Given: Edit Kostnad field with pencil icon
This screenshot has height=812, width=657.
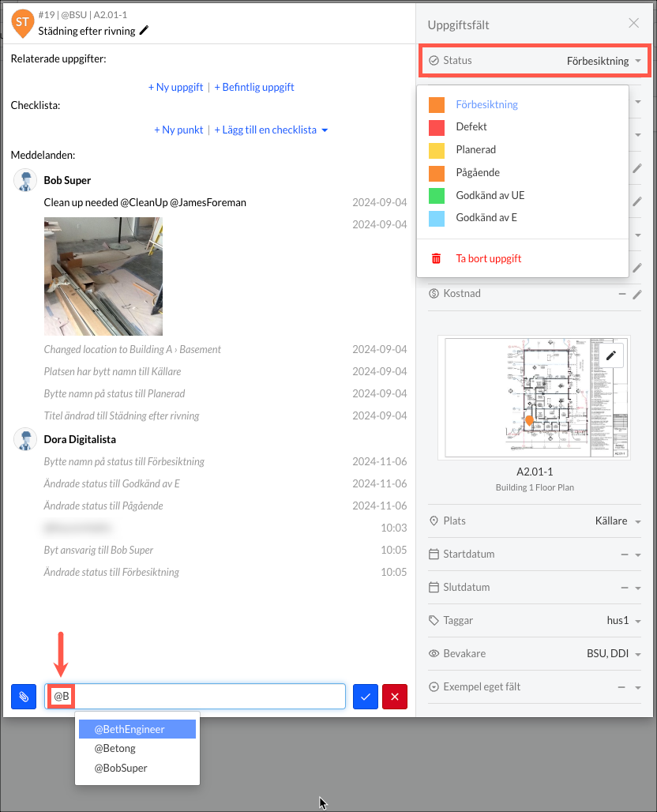Looking at the screenshot, I should point(637,294).
